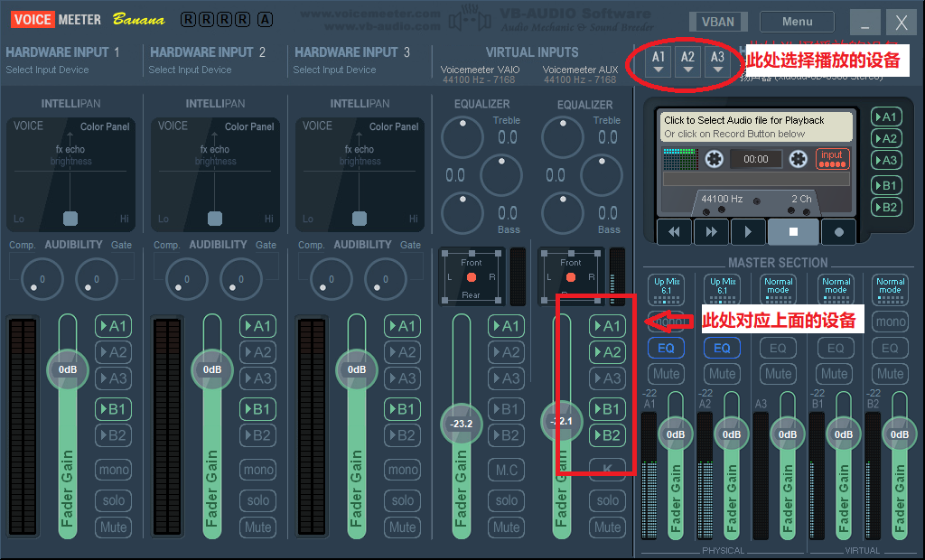925x560 pixels.
Task: Toggle A1 routing on Hardware Input 1
Action: (113, 326)
